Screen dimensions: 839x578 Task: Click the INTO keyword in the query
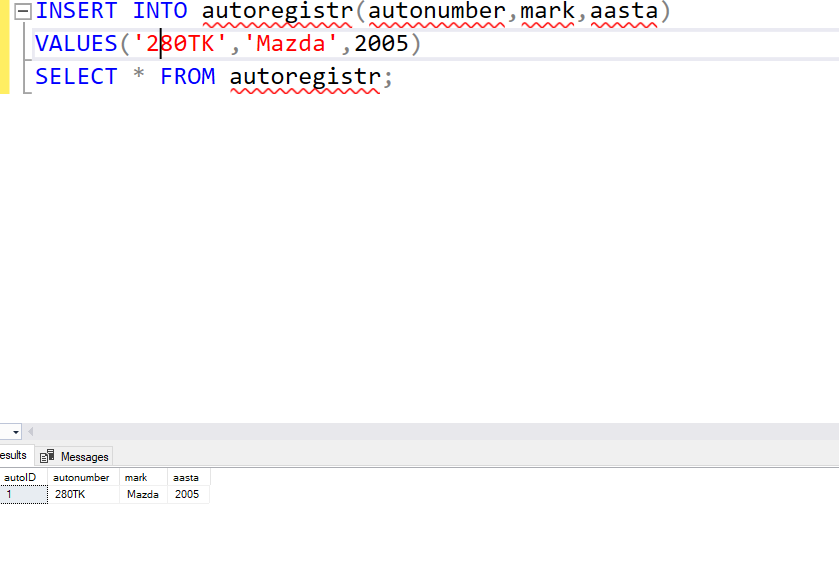click(x=160, y=11)
